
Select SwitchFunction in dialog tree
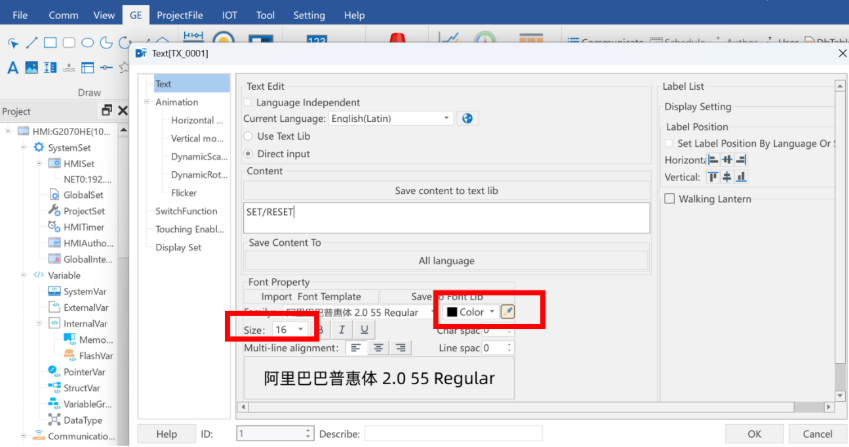(186, 211)
